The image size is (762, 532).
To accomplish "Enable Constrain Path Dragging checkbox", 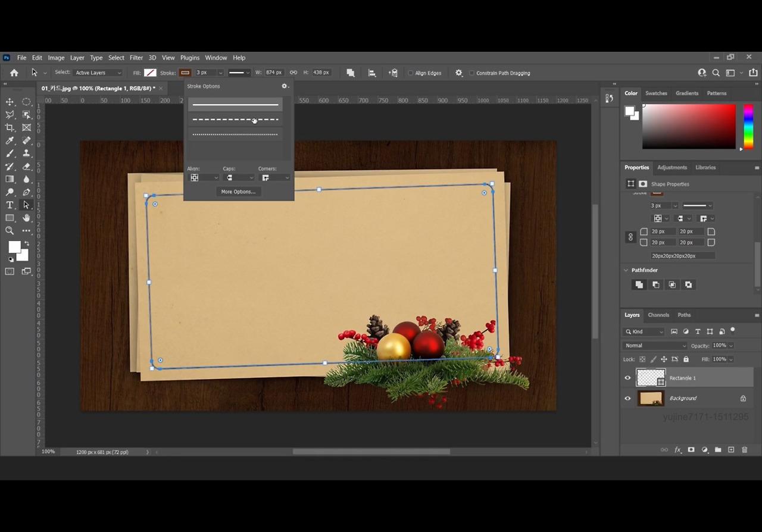I will click(472, 73).
